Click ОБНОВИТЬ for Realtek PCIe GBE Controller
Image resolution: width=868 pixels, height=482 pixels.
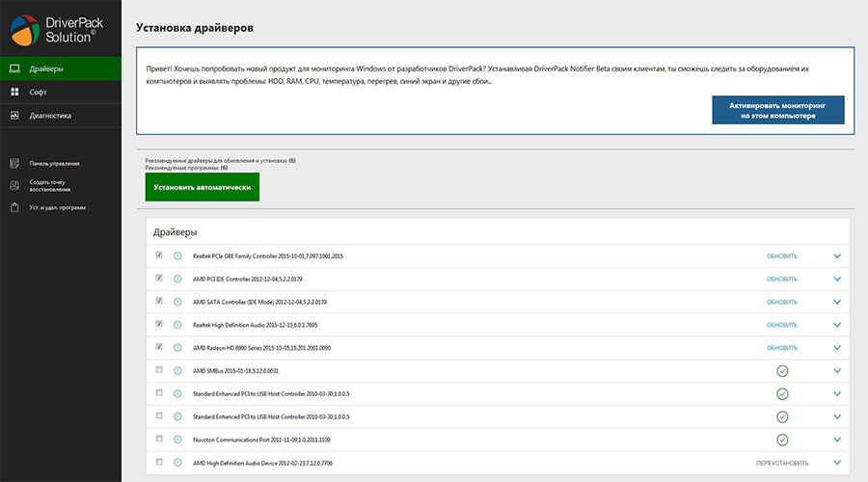click(x=781, y=256)
